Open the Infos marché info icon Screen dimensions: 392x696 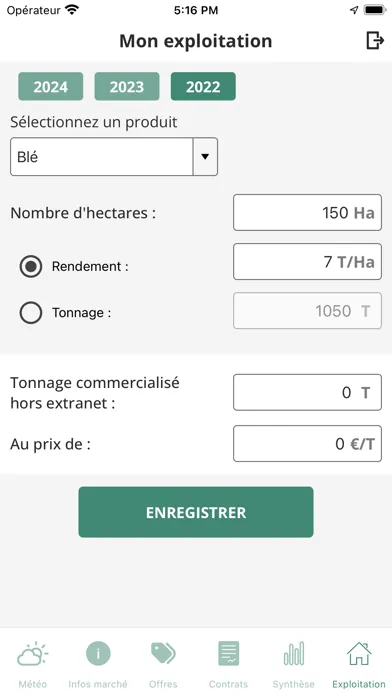click(98, 653)
